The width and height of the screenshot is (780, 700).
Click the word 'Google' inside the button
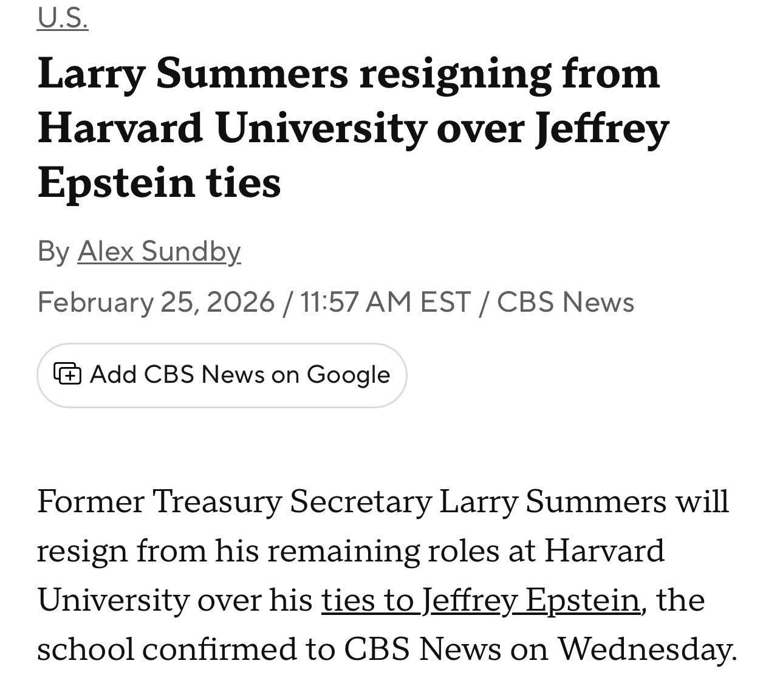tap(348, 374)
